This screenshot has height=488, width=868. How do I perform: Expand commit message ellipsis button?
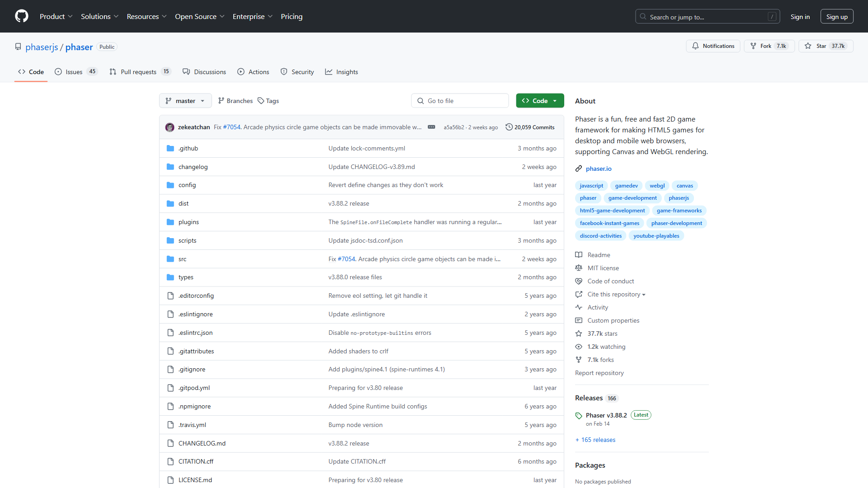[431, 127]
